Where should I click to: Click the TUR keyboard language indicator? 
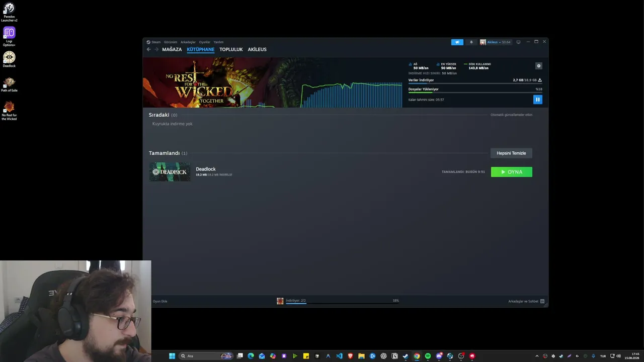[603, 356]
